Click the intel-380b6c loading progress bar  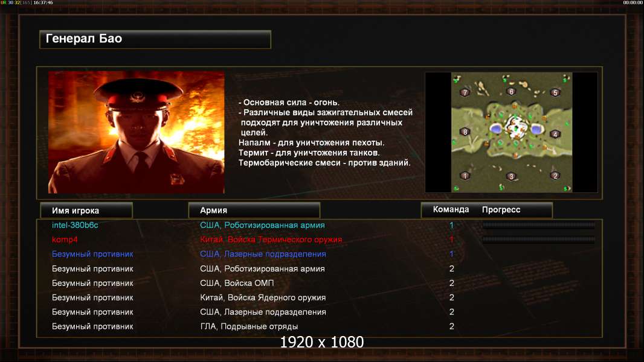click(x=538, y=224)
